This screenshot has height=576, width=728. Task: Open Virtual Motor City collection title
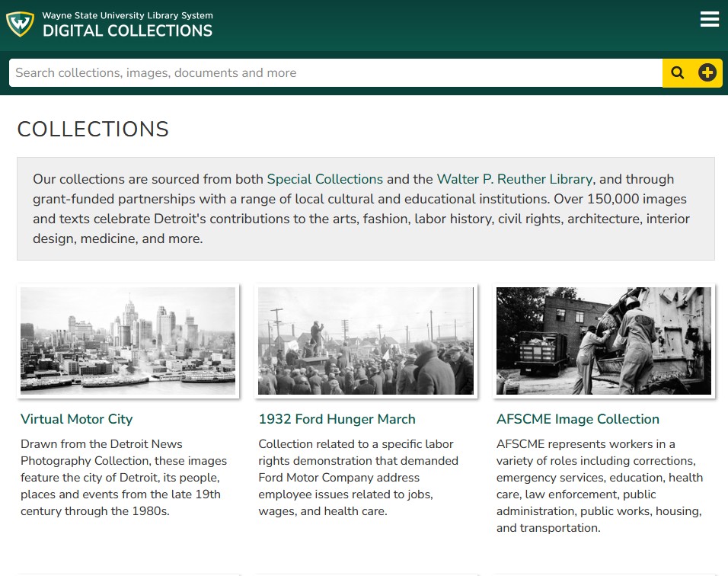coord(77,419)
